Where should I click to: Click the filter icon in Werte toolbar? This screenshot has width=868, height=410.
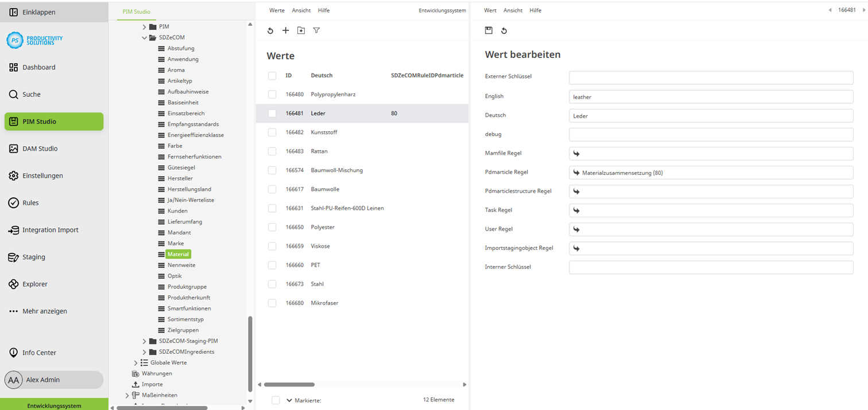[x=316, y=30]
